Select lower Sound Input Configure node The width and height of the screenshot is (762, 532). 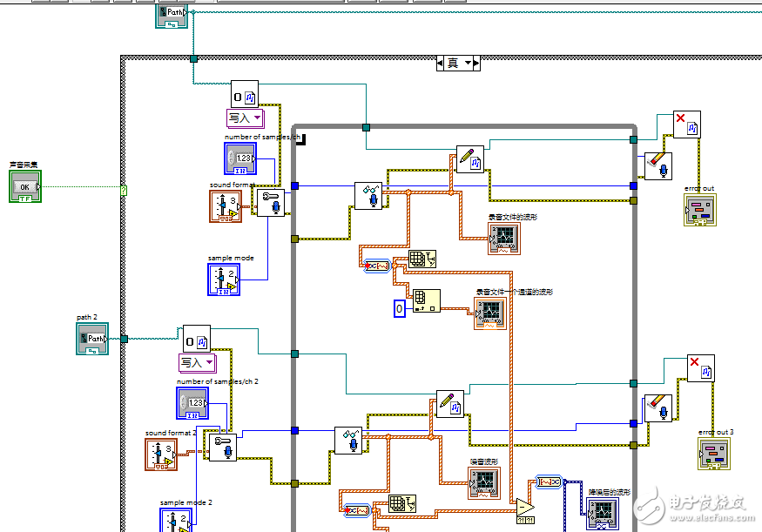tap(223, 448)
